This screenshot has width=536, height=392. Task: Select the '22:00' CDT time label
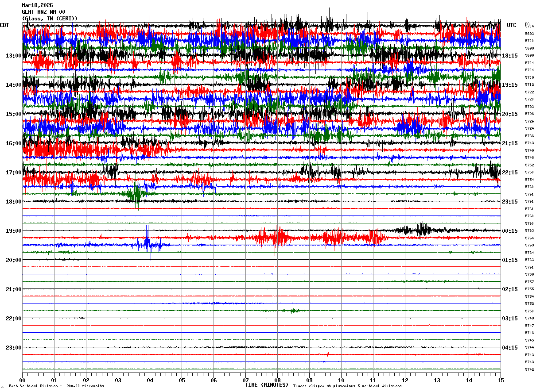[14, 319]
